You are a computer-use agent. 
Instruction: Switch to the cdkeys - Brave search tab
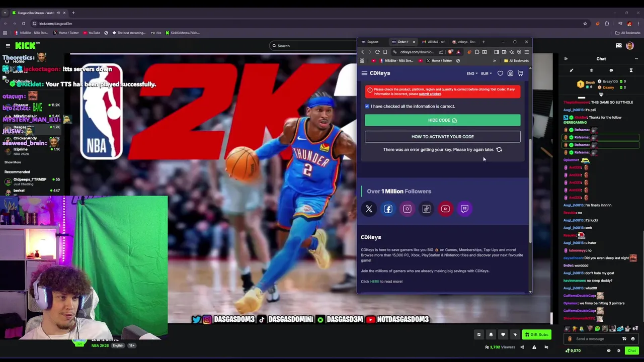tap(464, 42)
